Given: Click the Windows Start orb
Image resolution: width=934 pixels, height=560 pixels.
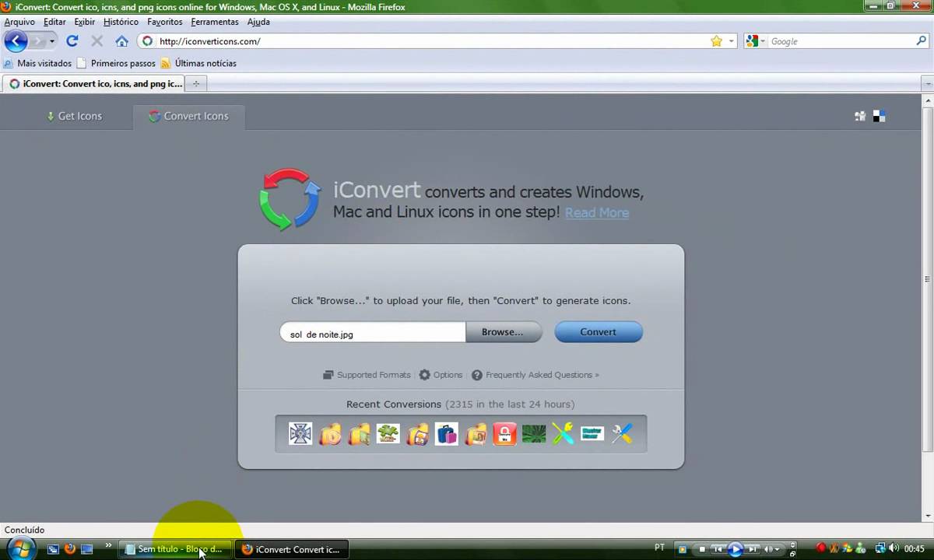Looking at the screenshot, I should (20, 548).
